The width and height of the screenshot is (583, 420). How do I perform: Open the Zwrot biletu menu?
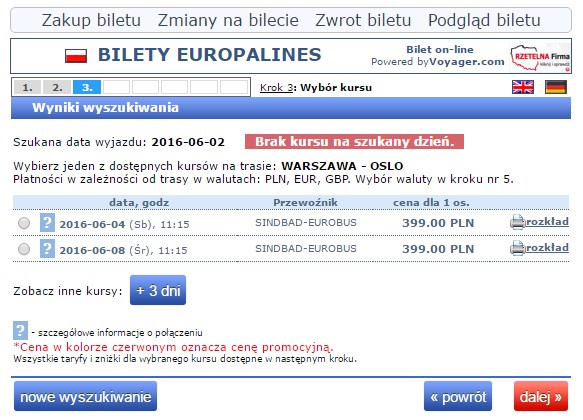tap(363, 20)
